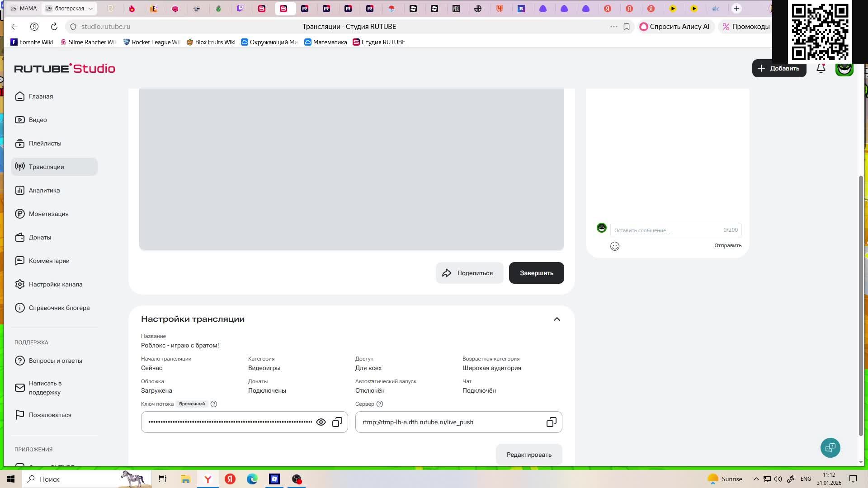Open notifications bell in RUTUBE Studio
Screen dimensions: 868x488
pos(821,69)
